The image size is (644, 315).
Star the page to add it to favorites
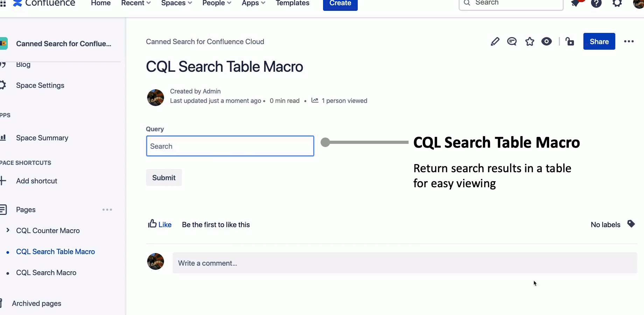coord(530,41)
